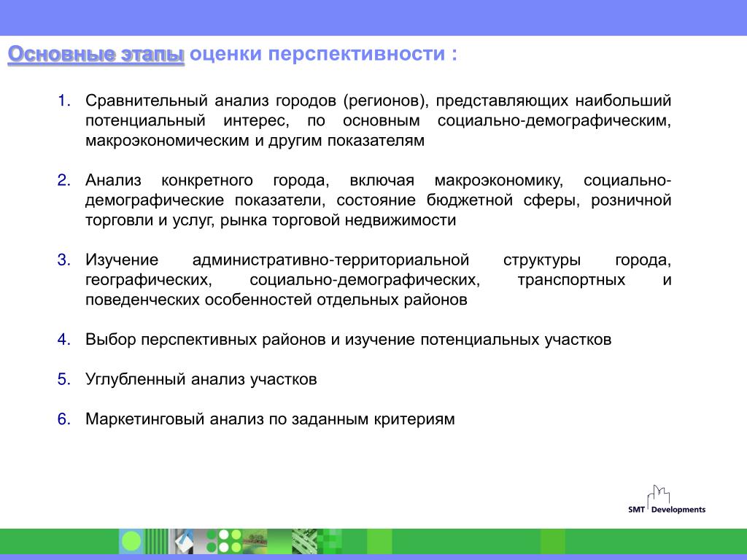Click list number "1."
Screen dimensions: 747x560
coord(64,101)
